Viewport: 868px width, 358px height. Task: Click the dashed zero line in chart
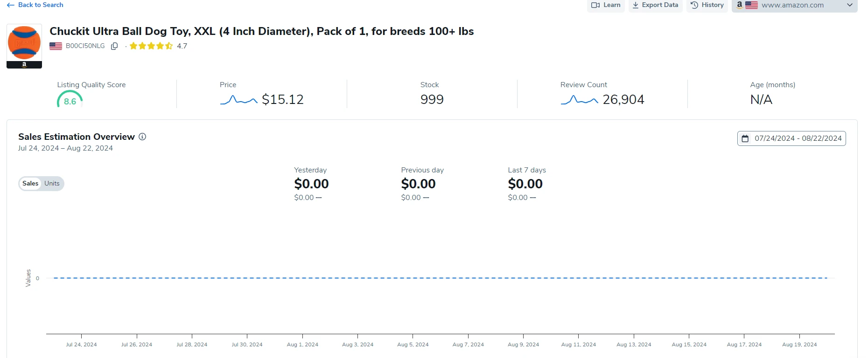[x=440, y=278]
